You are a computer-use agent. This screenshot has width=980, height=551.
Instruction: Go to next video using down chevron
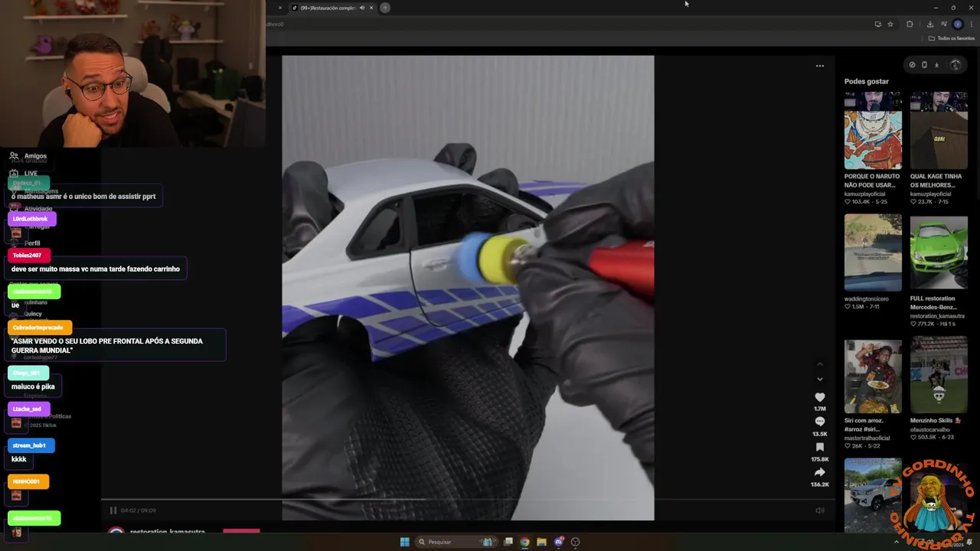click(x=820, y=379)
